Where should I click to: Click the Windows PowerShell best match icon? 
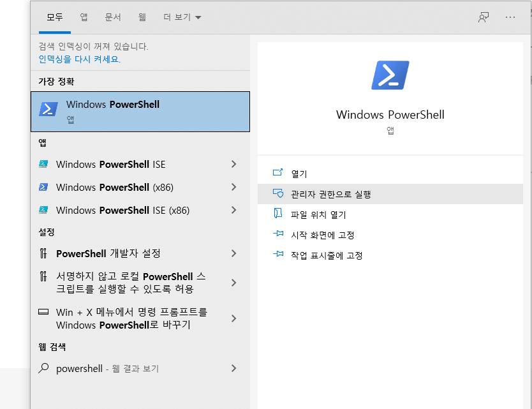[48, 109]
